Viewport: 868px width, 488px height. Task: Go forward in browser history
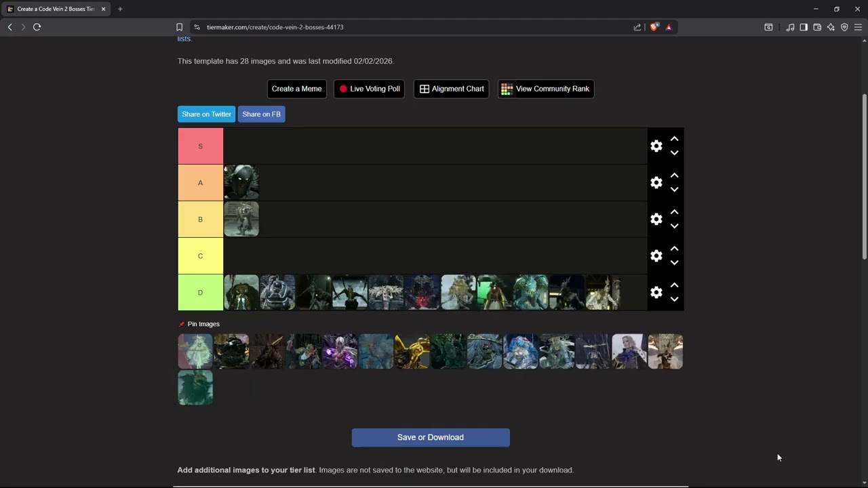[x=23, y=27]
